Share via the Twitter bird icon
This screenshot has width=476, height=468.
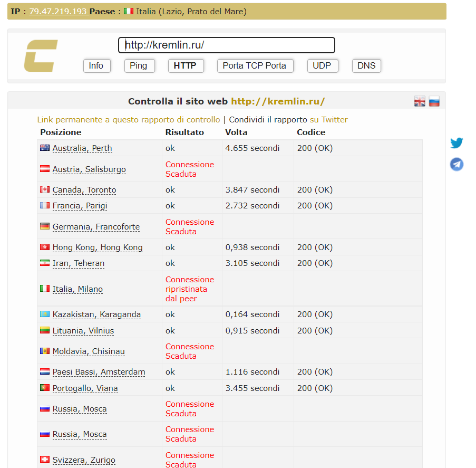pyautogui.click(x=456, y=143)
